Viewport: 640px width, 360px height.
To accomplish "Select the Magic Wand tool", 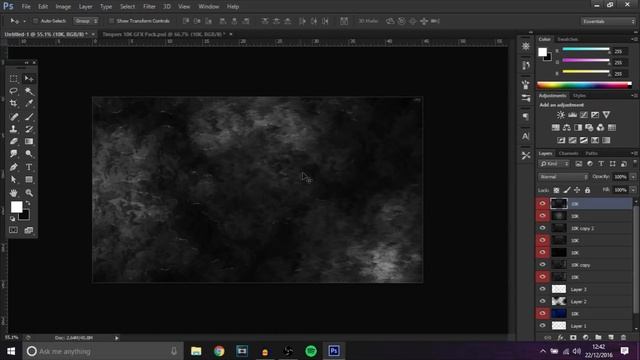I will (29, 91).
